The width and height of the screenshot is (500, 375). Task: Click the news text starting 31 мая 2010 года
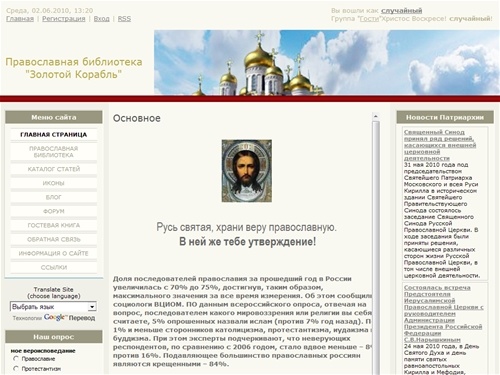click(442, 220)
